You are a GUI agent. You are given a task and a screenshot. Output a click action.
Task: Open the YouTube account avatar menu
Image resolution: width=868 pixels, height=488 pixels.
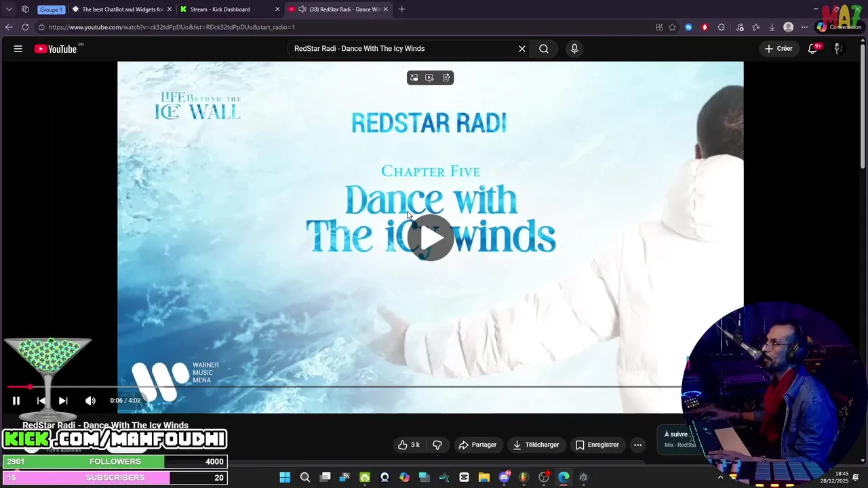[838, 49]
